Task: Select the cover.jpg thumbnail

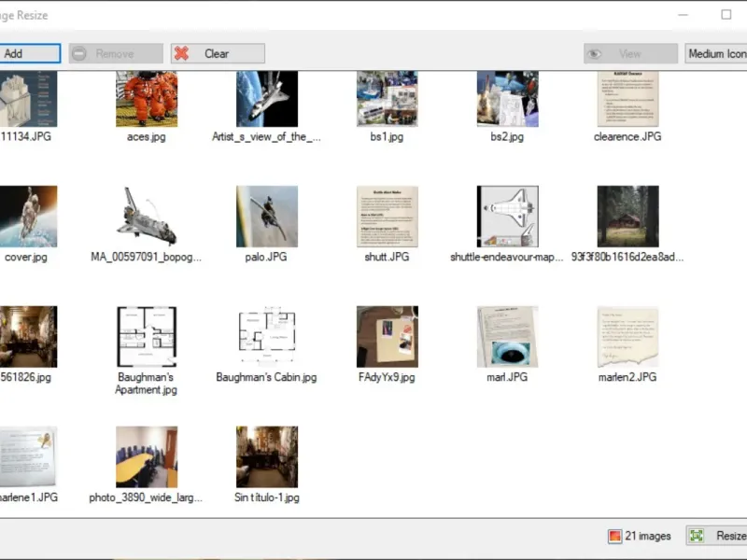Action: [x=29, y=217]
